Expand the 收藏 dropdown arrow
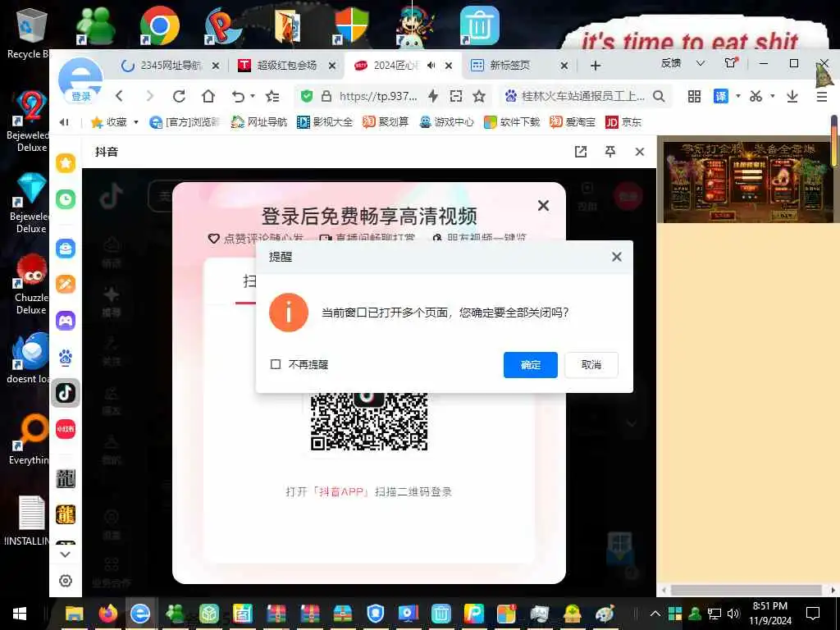This screenshot has height=630, width=840. coord(136,122)
